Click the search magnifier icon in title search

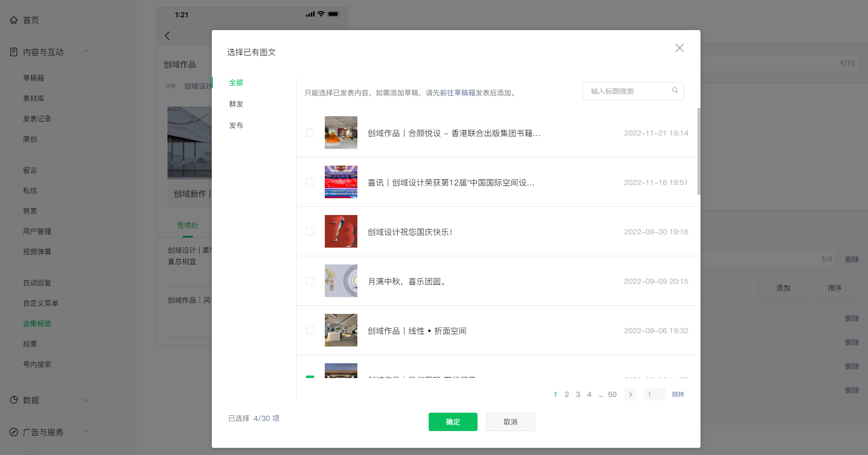675,91
